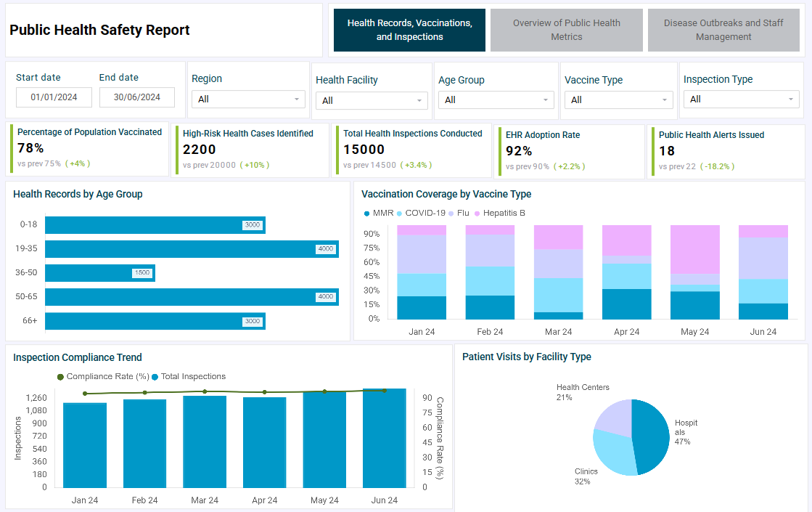
Task: Click the Mar 24 inspections bar
Action: pos(205,442)
